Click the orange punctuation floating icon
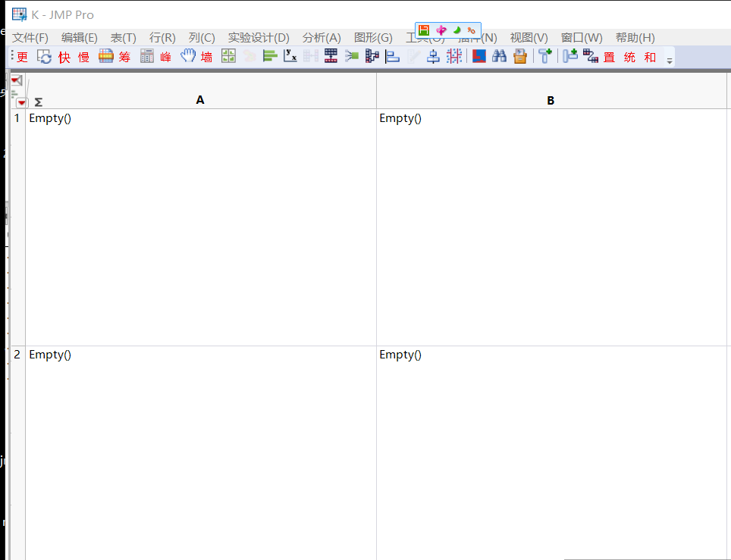 click(472, 31)
